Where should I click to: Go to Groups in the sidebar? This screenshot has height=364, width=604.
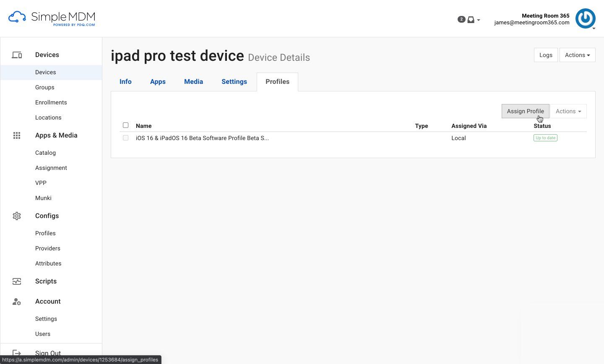[x=45, y=87]
